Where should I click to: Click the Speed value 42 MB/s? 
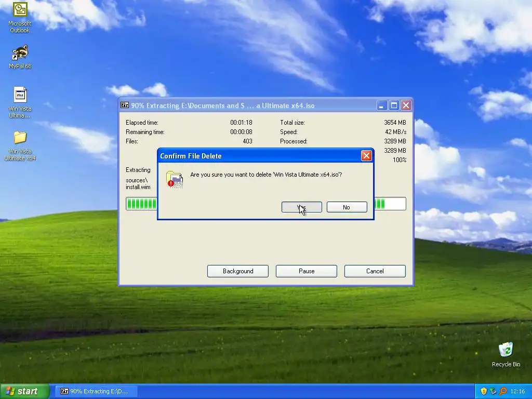point(395,132)
